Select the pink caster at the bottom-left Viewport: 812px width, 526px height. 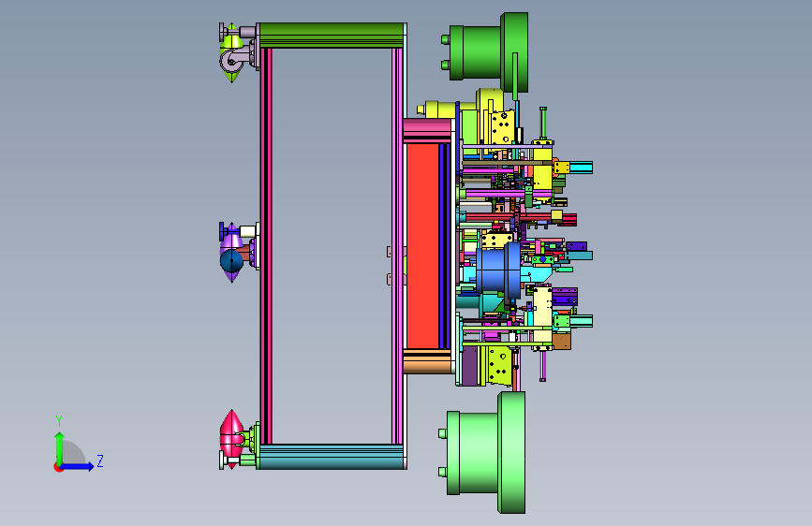pos(231,438)
